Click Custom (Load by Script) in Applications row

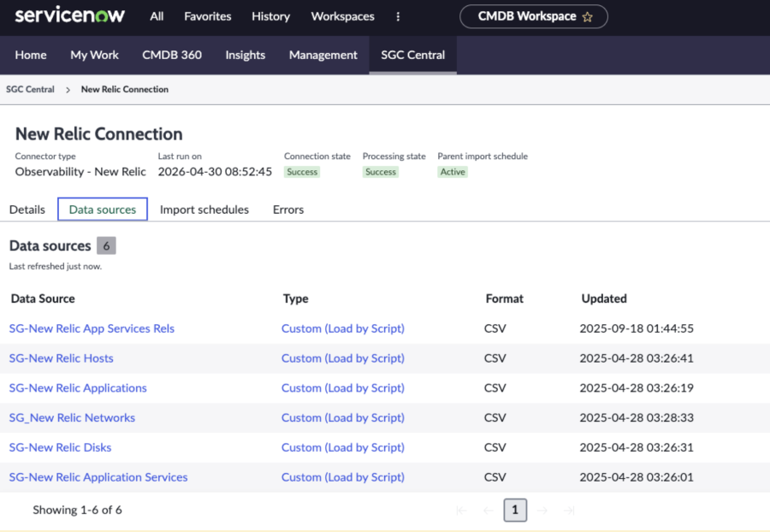343,388
